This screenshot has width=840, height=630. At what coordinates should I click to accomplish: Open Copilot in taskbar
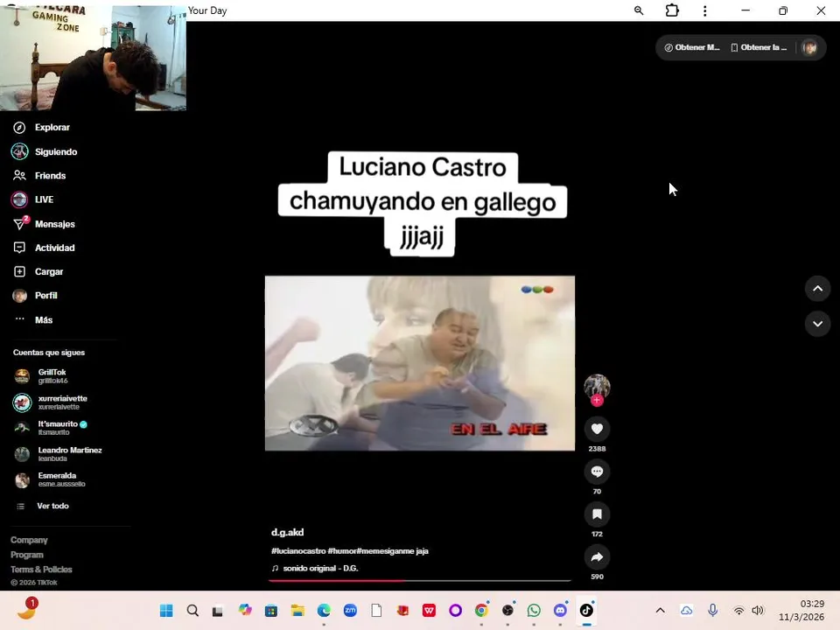pos(245,610)
